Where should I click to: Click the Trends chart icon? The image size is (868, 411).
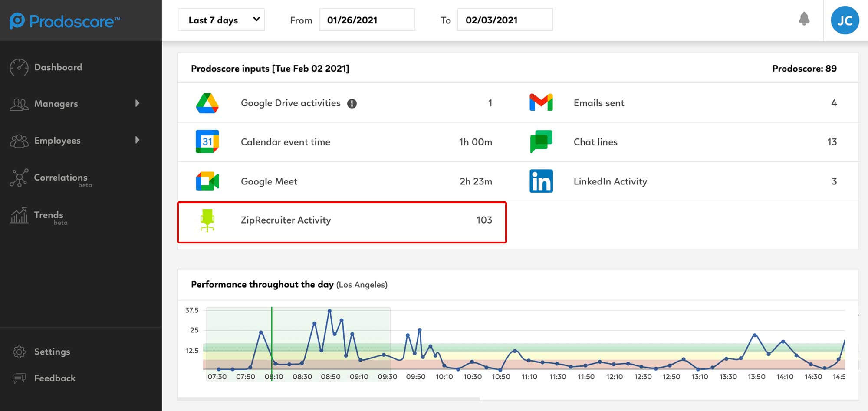click(19, 215)
